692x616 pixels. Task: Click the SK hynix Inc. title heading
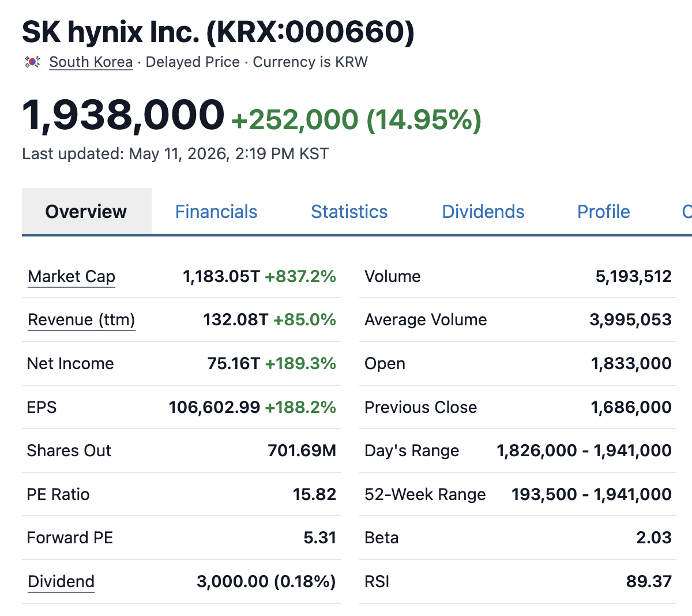pos(218,32)
